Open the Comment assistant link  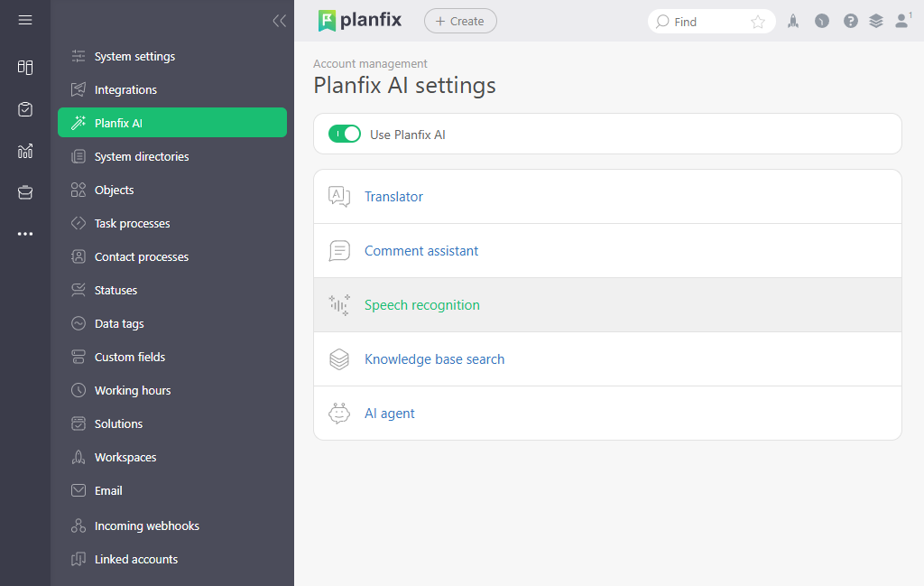(421, 251)
